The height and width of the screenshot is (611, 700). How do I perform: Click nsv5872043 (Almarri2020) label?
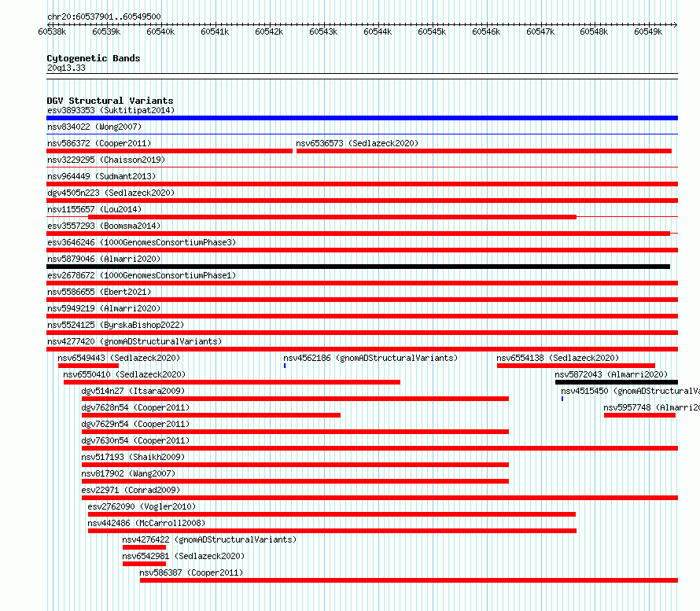[611, 374]
